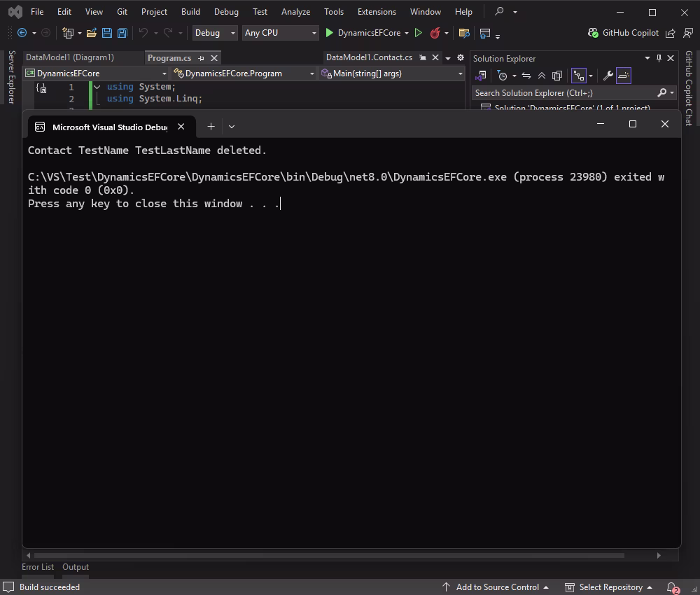Click the Save single-disk icon
This screenshot has height=595, width=700.
point(107,33)
